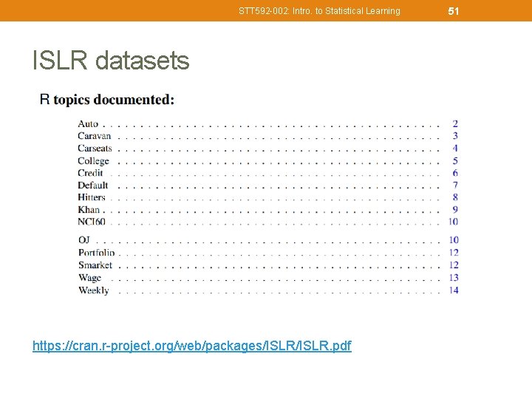
Task: Select the 'Smarket' topic entry
Action: point(95,265)
